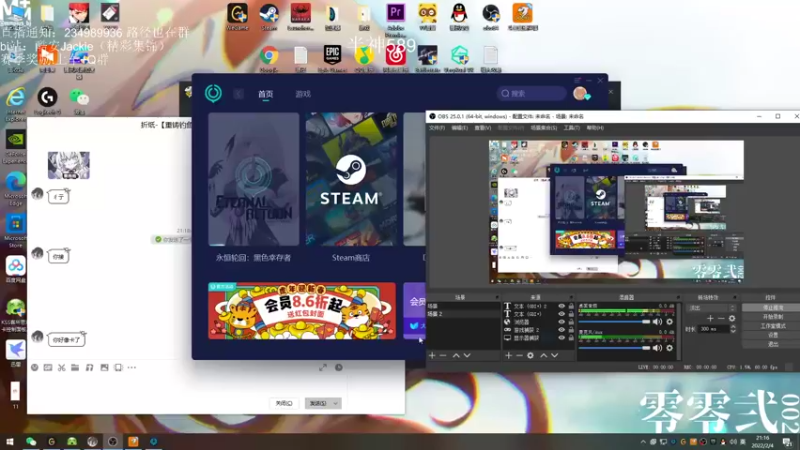Screen dimensions: 800x450
Task: Add a new source with the plus icon in OBS
Action: click(x=509, y=355)
